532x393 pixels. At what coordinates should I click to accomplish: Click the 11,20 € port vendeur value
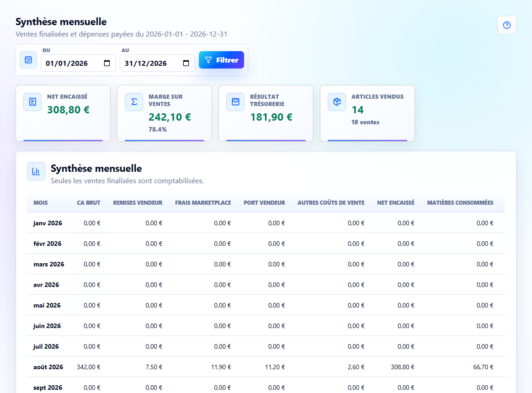(275, 367)
